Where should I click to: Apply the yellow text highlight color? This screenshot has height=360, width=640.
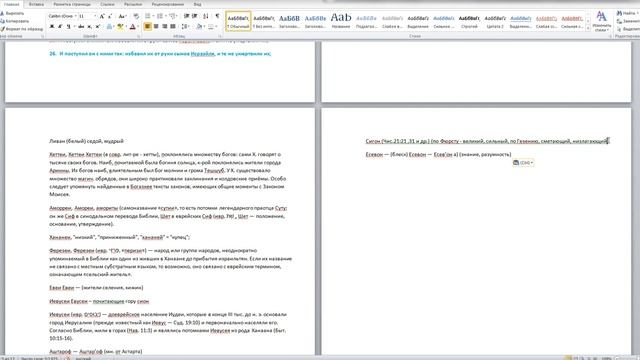pyautogui.click(x=120, y=27)
